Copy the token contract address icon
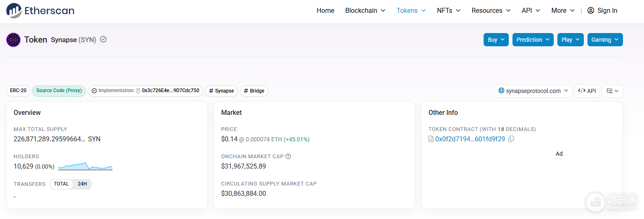Viewport: 644px width, 219px height. coord(511,139)
